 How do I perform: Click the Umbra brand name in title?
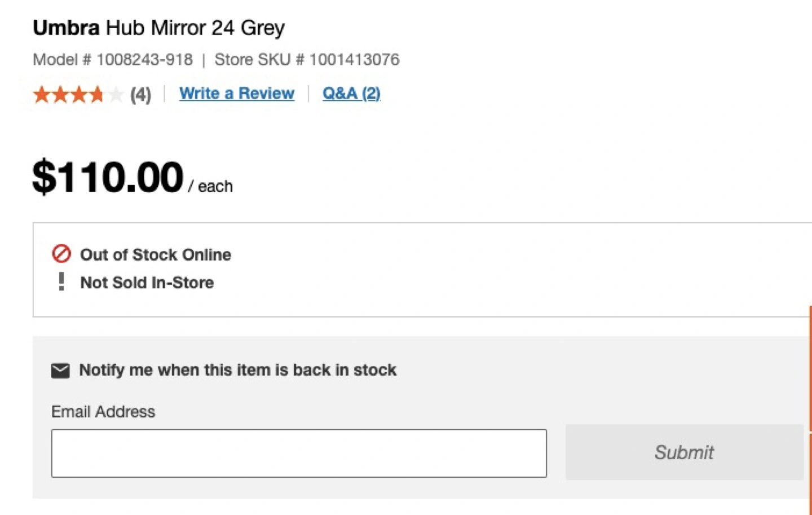(66, 28)
